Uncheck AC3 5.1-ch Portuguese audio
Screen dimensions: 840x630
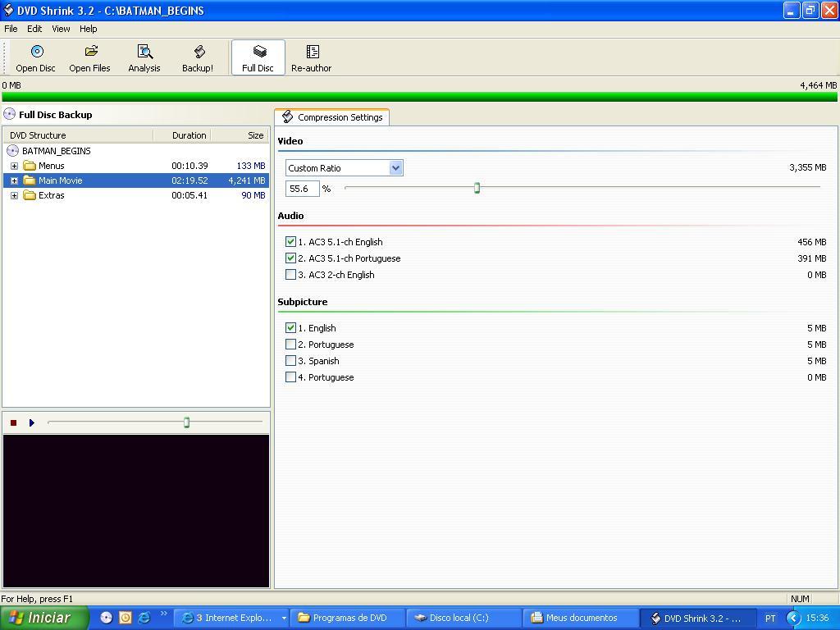(290, 258)
